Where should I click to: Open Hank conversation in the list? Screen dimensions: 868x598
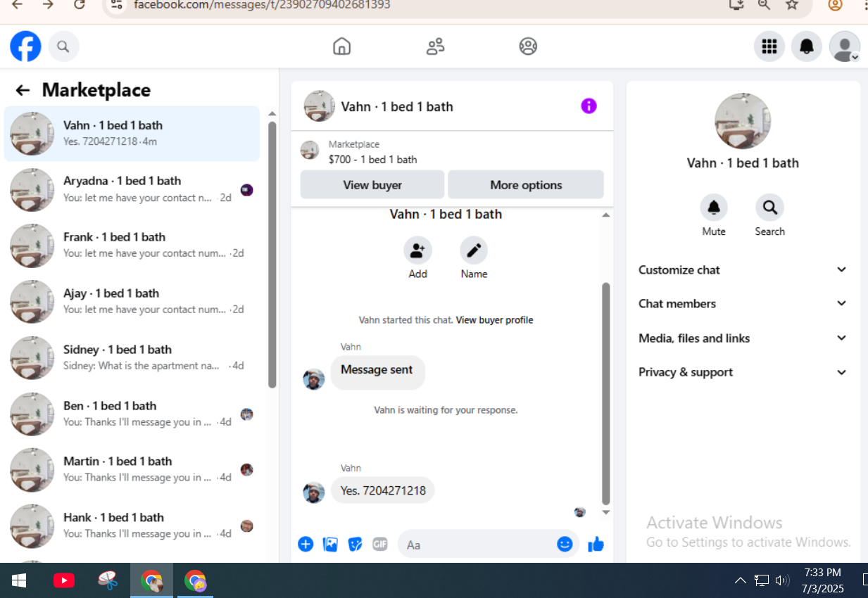pos(132,526)
